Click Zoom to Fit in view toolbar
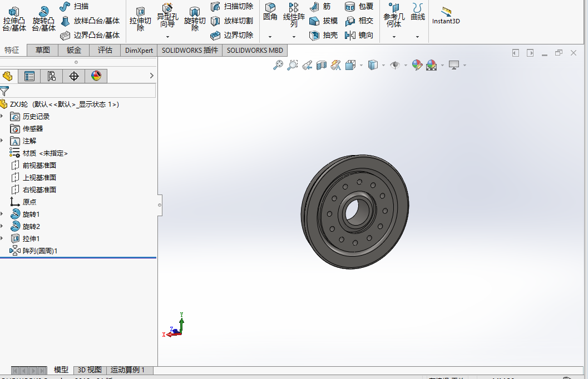 pos(278,65)
